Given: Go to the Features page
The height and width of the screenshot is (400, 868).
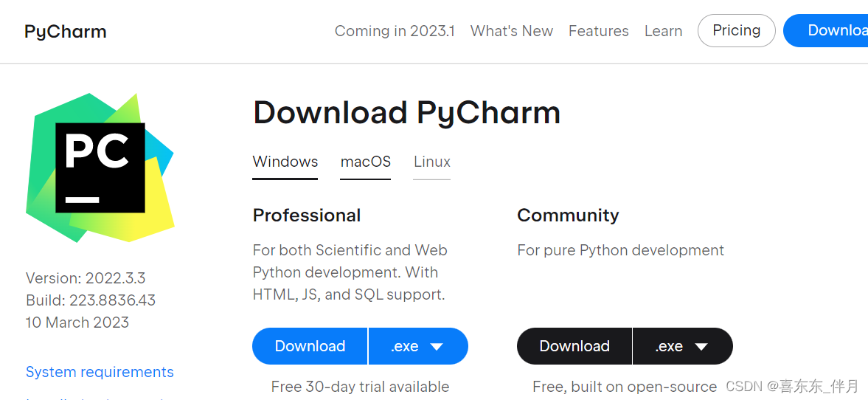Looking at the screenshot, I should (x=598, y=31).
